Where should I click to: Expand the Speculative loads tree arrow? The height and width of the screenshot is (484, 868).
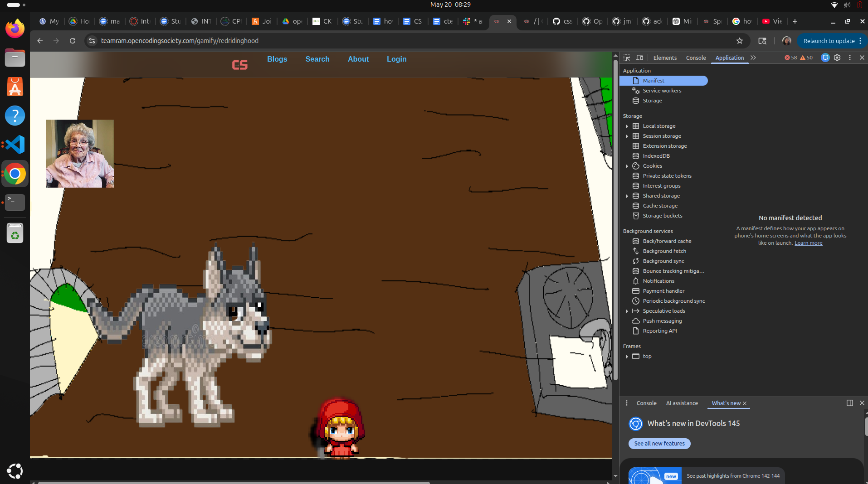tap(627, 311)
